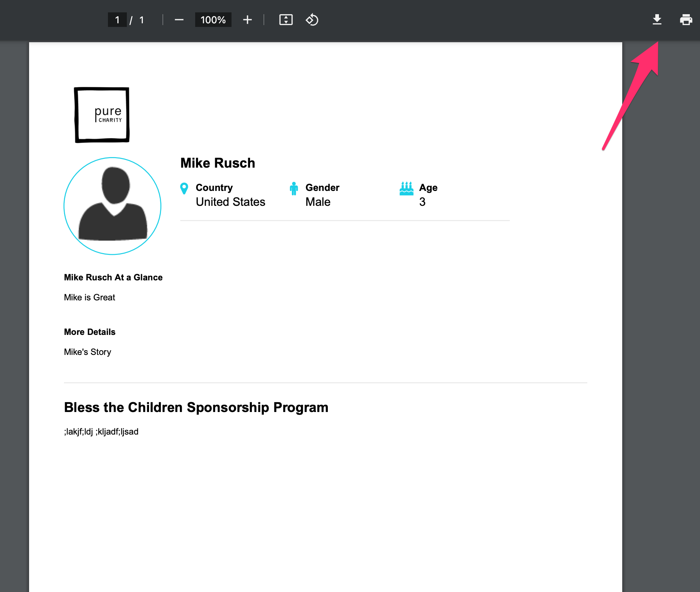Click the United States country value
This screenshot has width=700, height=592.
pos(230,202)
